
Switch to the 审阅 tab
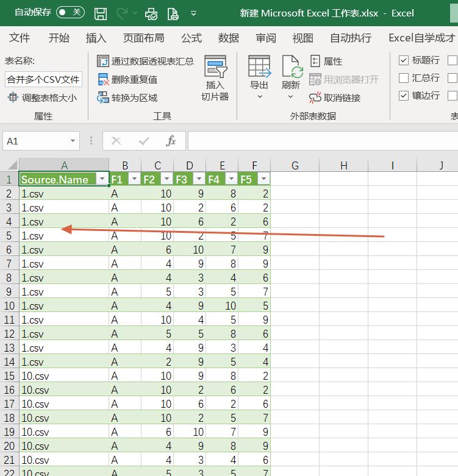pyautogui.click(x=266, y=38)
